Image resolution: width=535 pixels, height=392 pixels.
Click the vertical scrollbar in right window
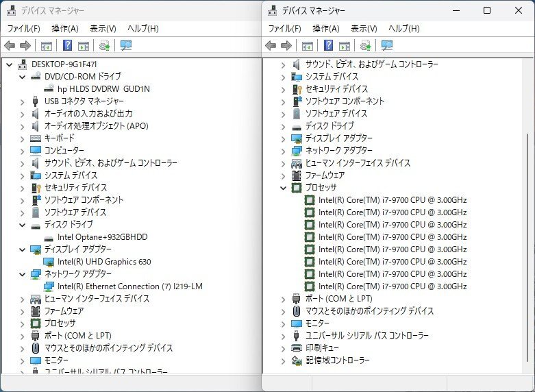(x=527, y=246)
